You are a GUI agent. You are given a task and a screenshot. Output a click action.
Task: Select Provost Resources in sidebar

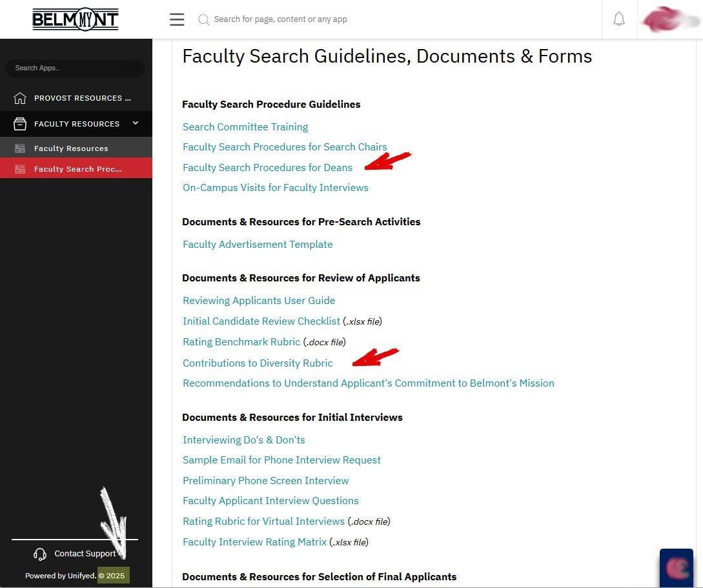point(76,98)
